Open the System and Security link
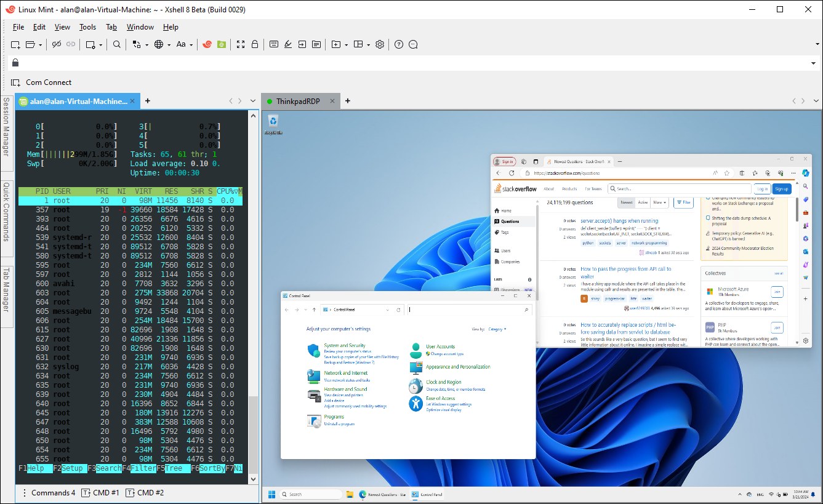Screen dimensions: 823x504 coord(345,346)
